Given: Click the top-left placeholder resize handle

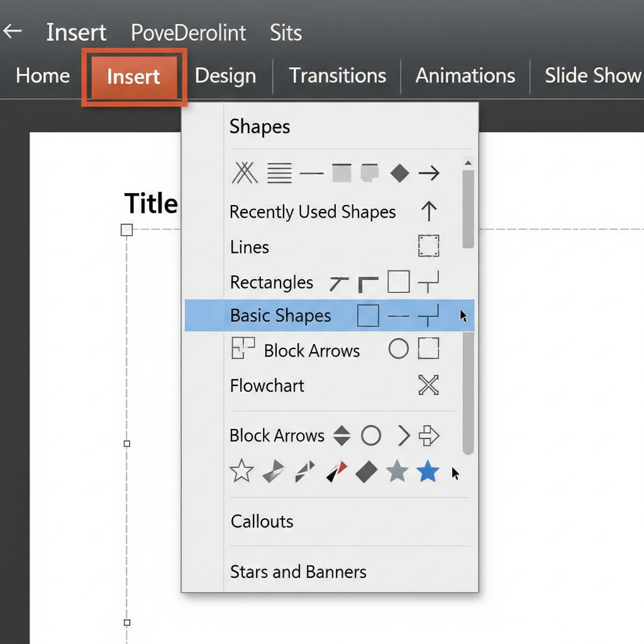Looking at the screenshot, I should 126,230.
